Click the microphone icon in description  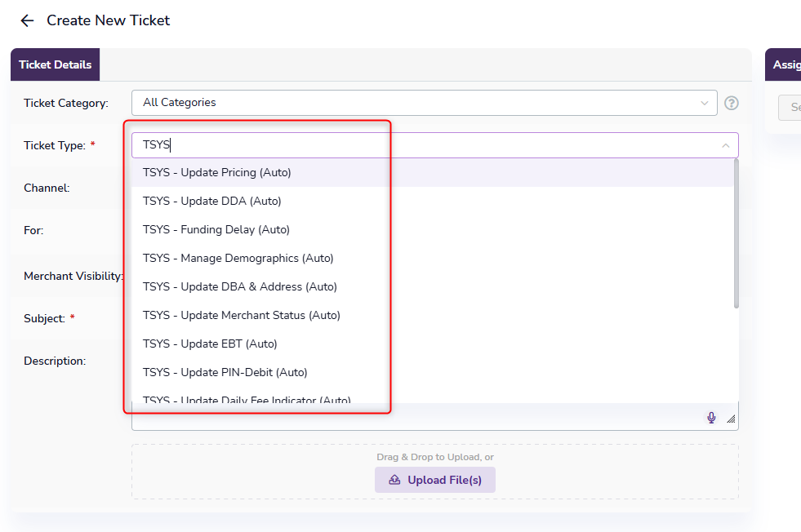(x=711, y=418)
